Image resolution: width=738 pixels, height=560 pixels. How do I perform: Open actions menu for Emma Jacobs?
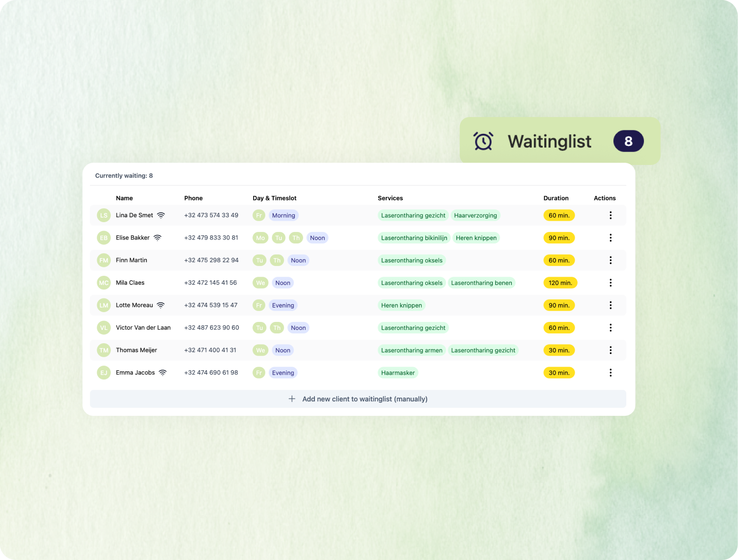click(x=610, y=372)
